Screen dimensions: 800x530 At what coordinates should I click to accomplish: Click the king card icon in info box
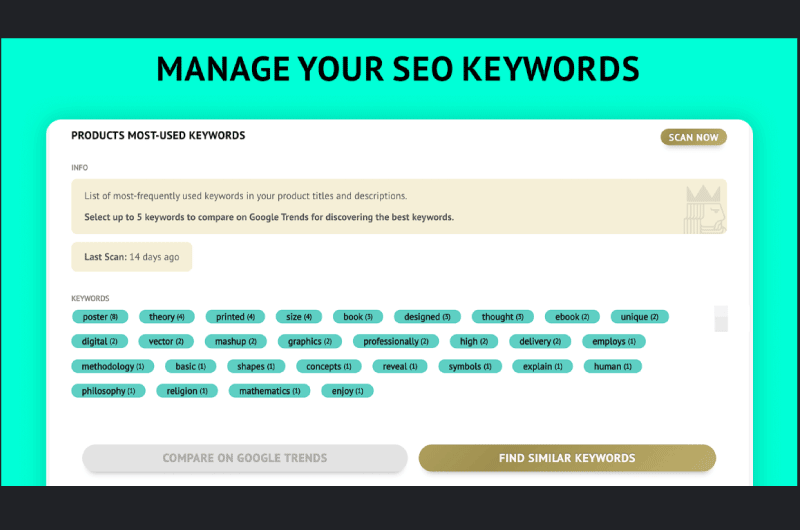pyautogui.click(x=705, y=209)
